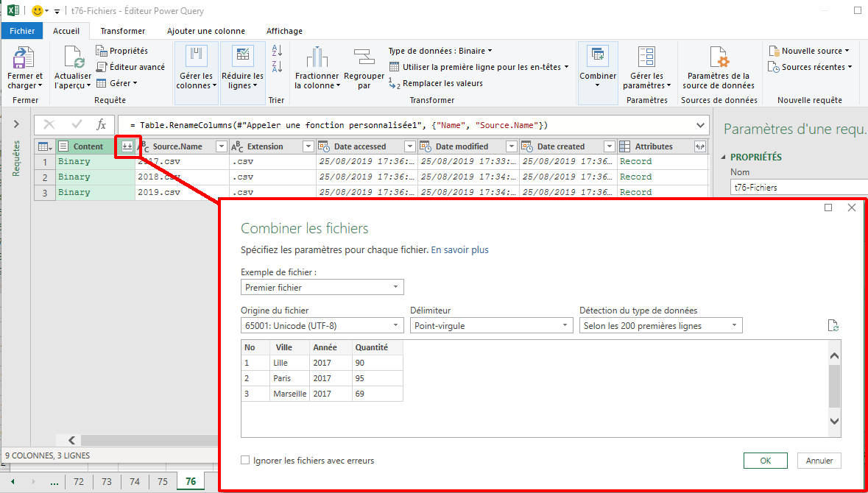Image resolution: width=868 pixels, height=493 pixels.
Task: Close the Combiner les fichiers dialog
Action: point(851,208)
